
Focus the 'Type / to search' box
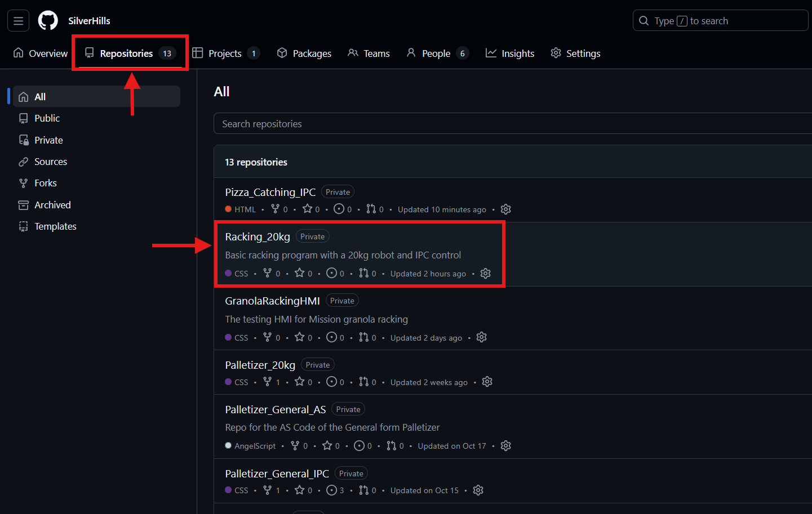721,21
